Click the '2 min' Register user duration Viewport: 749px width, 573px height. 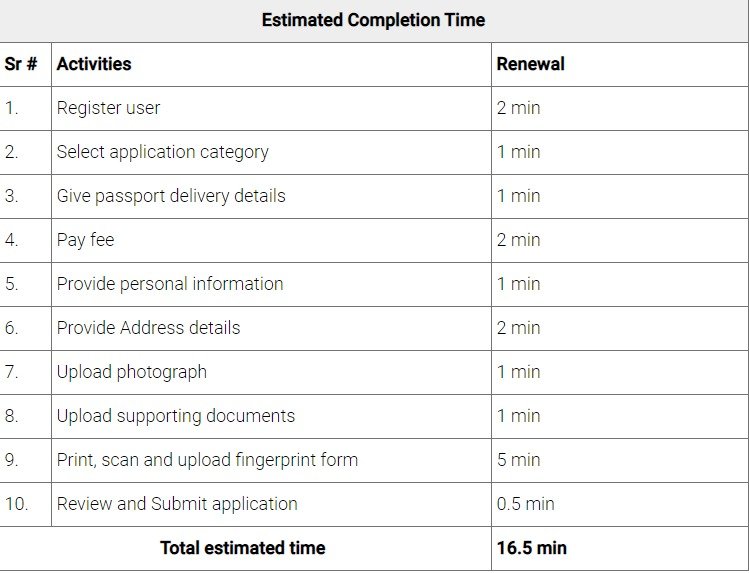pos(518,108)
